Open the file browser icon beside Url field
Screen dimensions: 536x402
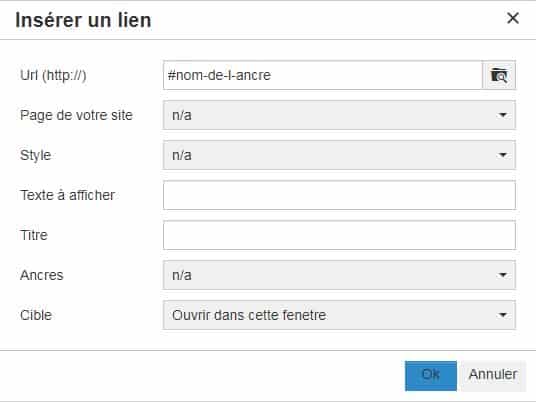click(499, 75)
